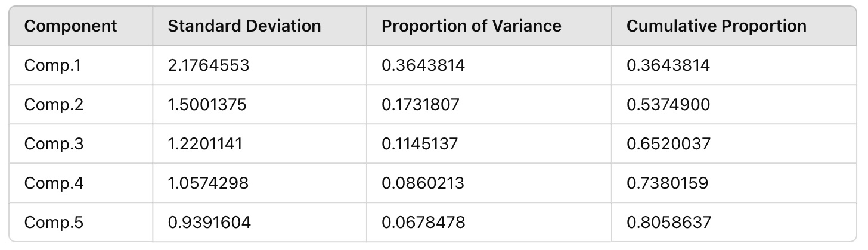
Task: Click variance proportion value 0.1731807
Action: click(x=420, y=105)
